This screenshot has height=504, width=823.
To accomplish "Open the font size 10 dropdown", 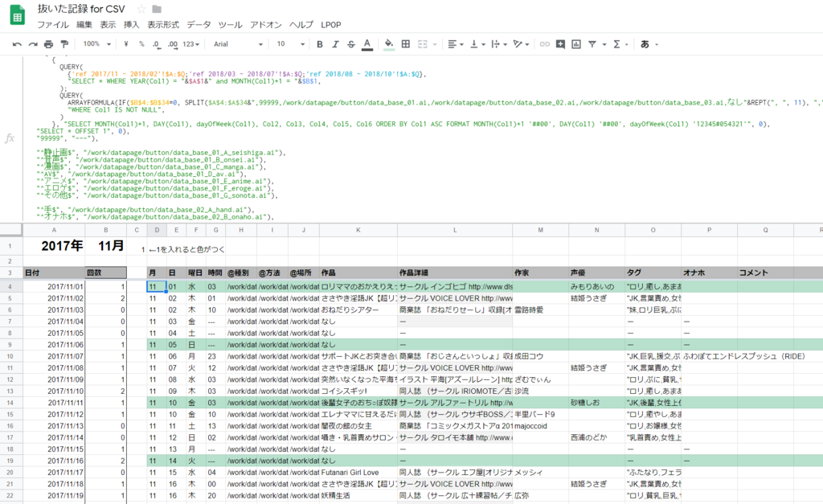I will (290, 44).
